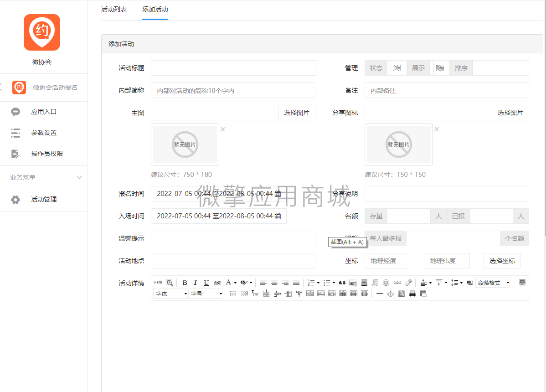The width and height of the screenshot is (546, 392).
Task: Remove 主图 preview with × button
Action: click(223, 129)
